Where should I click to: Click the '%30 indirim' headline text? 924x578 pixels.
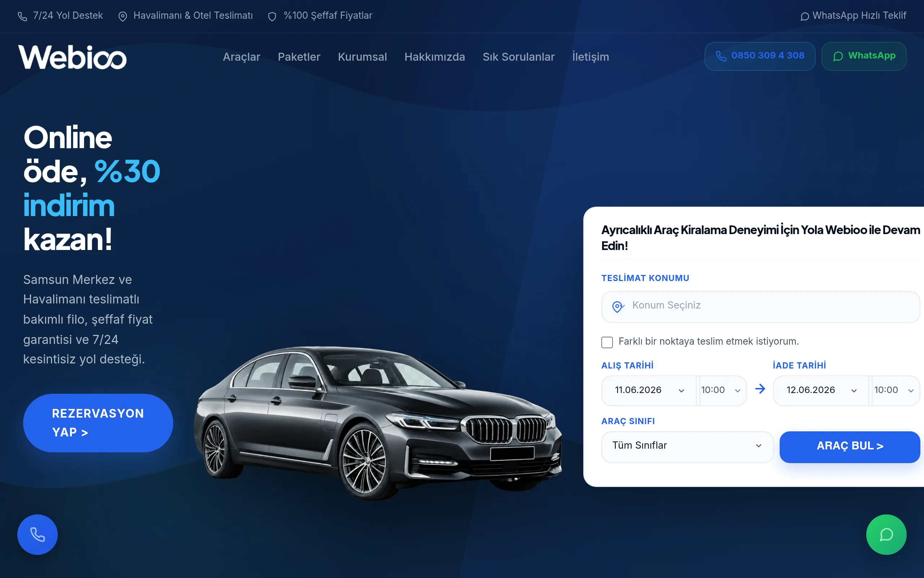[x=92, y=188]
